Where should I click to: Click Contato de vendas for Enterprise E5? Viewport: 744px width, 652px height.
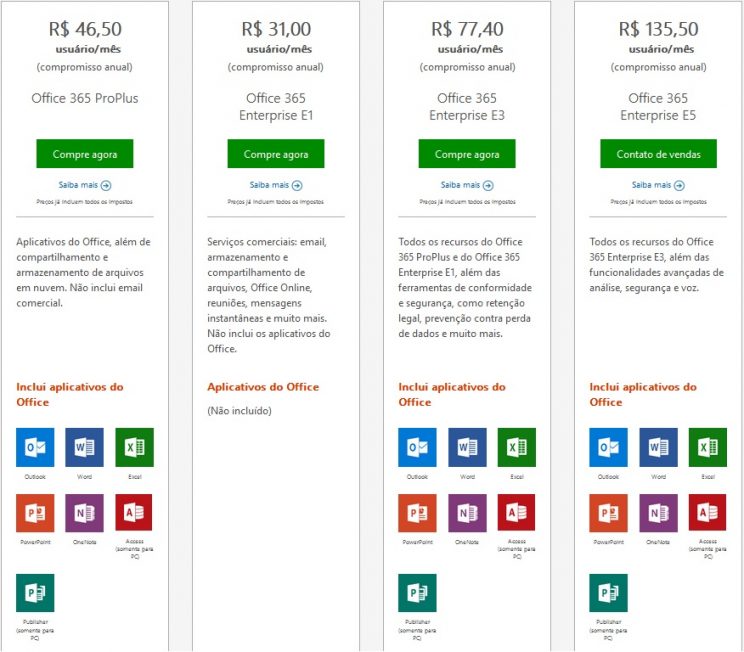[659, 154]
